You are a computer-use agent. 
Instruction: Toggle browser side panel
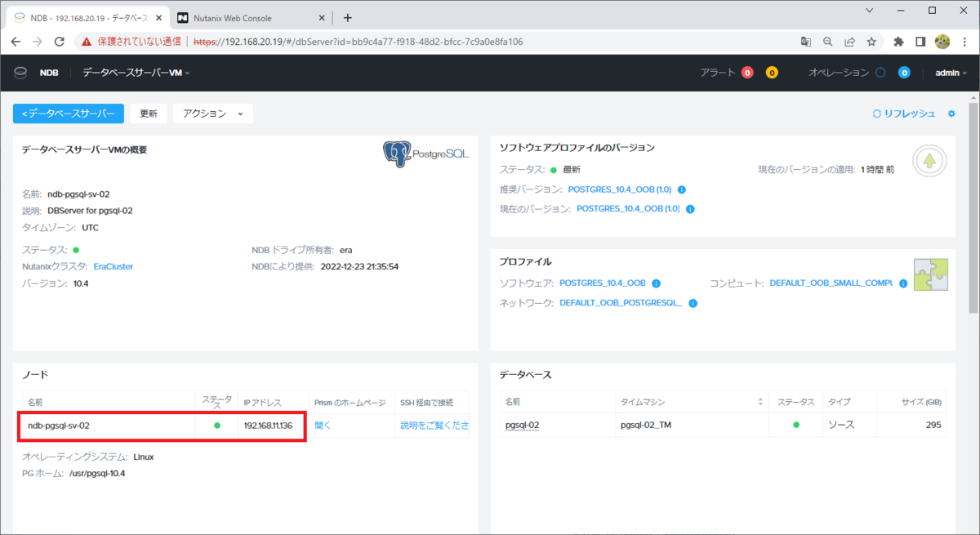[920, 41]
